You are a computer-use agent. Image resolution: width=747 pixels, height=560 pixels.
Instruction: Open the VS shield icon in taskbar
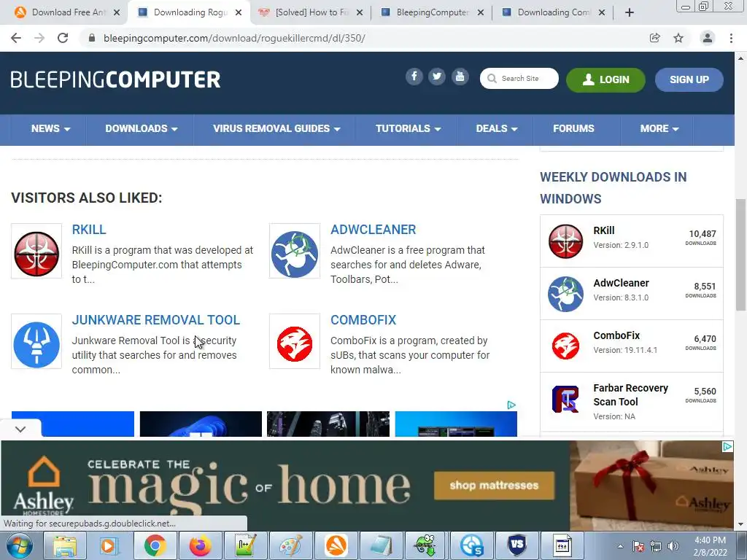[517, 545]
